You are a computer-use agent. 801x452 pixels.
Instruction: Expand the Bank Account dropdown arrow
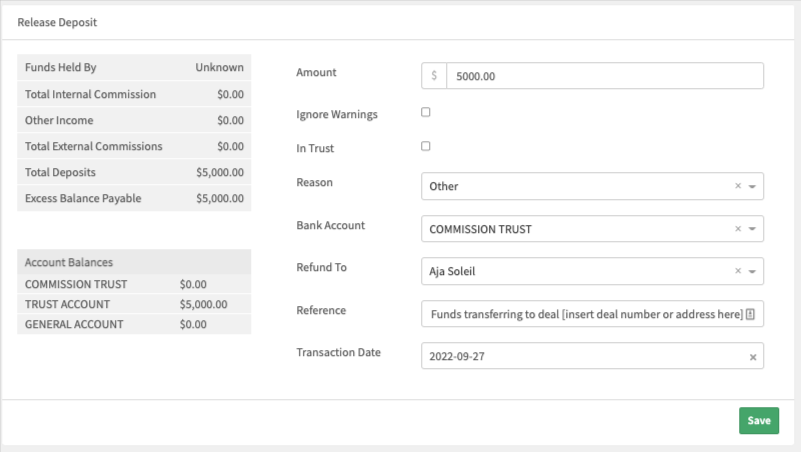tap(752, 229)
